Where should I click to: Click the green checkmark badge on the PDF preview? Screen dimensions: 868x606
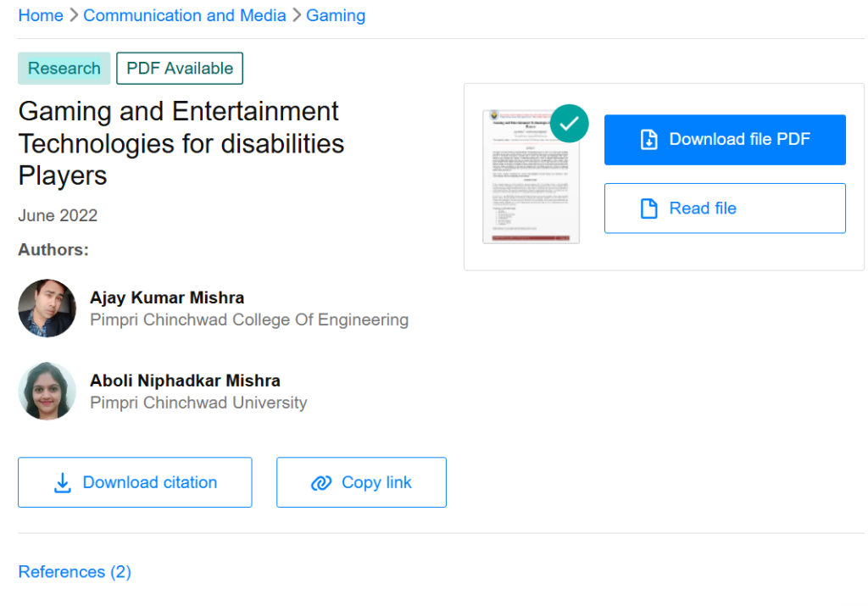tap(569, 123)
